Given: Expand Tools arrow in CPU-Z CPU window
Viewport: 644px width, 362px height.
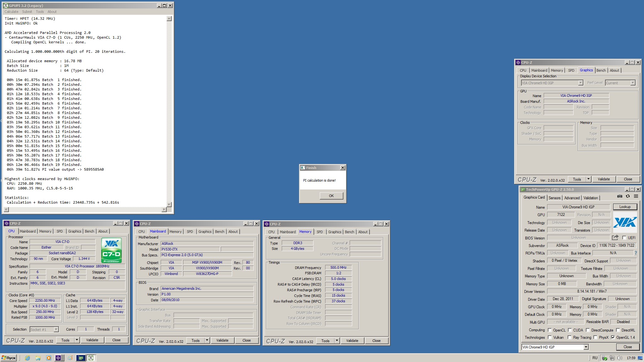Looking at the screenshot, I should pos(77,340).
